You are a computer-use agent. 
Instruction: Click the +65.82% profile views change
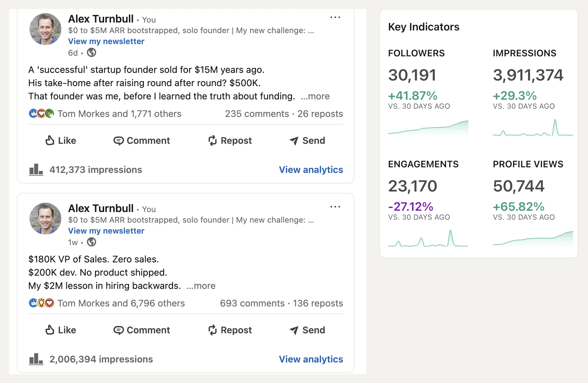tap(519, 207)
